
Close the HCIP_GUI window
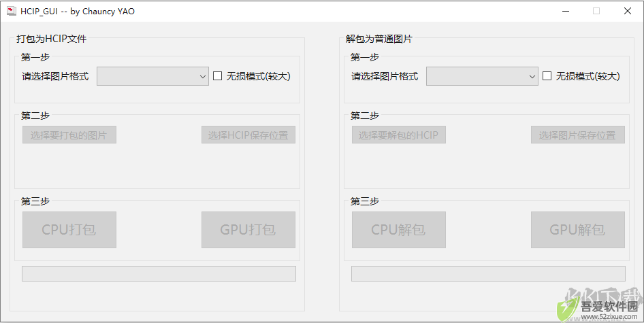click(628, 11)
